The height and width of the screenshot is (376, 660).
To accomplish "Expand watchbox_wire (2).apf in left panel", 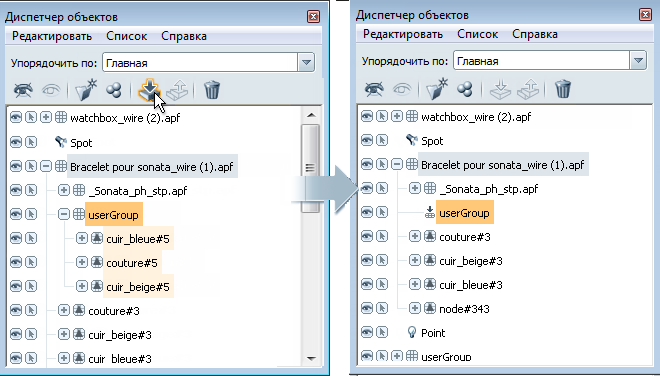I will coord(46,117).
